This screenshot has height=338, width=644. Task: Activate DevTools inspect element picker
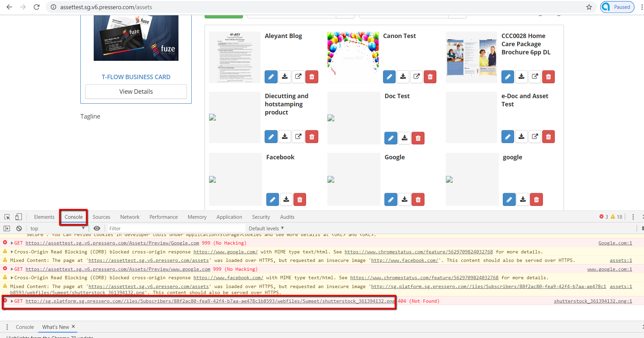[7, 217]
